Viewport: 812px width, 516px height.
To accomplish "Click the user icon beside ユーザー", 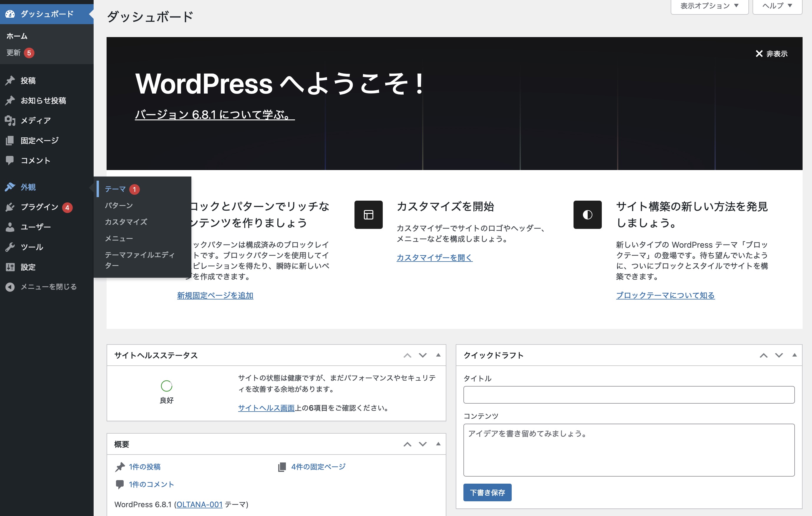I will (10, 227).
